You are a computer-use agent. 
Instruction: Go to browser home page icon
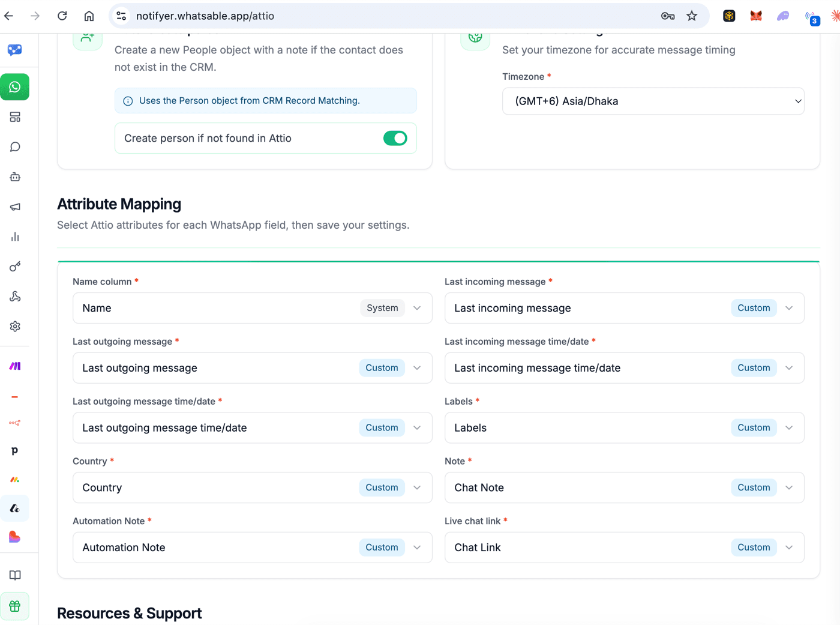[x=89, y=16]
